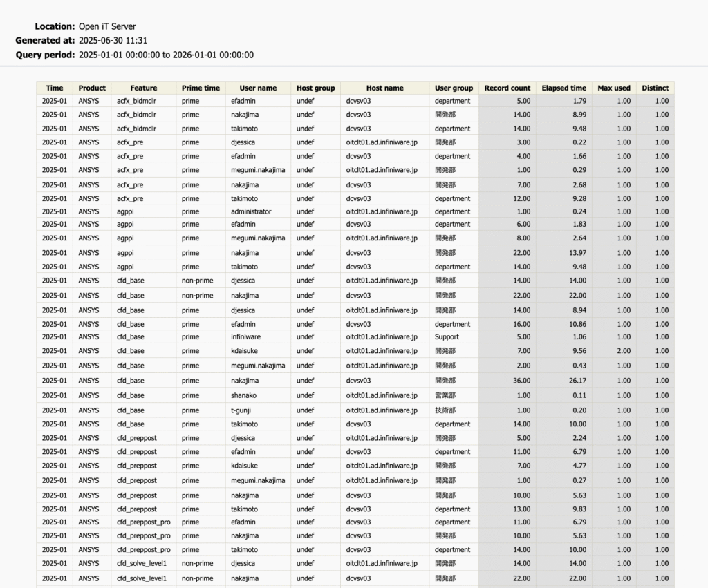The height and width of the screenshot is (588, 708).
Task: Sort by the User group column header
Action: pos(454,88)
